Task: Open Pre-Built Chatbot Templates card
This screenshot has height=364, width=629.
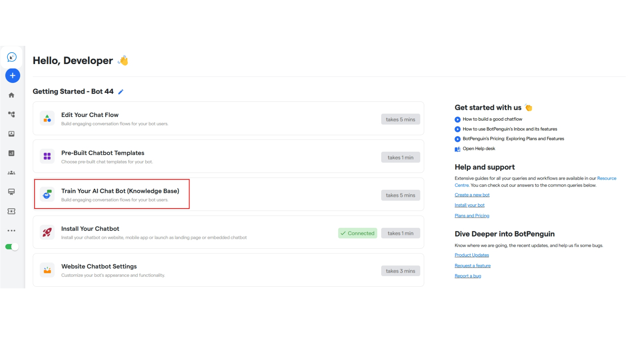Action: (228, 156)
